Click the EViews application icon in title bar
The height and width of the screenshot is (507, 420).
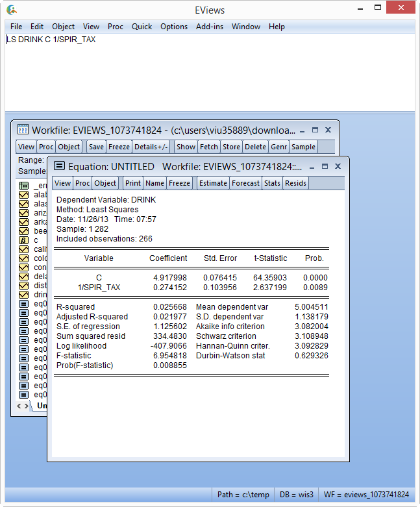[12, 10]
